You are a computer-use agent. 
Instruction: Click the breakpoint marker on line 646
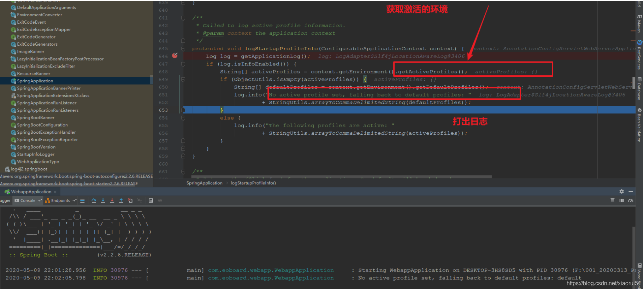pyautogui.click(x=175, y=56)
